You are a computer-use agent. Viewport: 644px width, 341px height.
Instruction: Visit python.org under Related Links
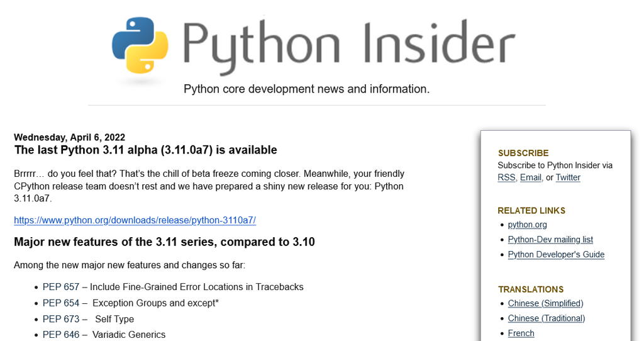pyautogui.click(x=528, y=225)
